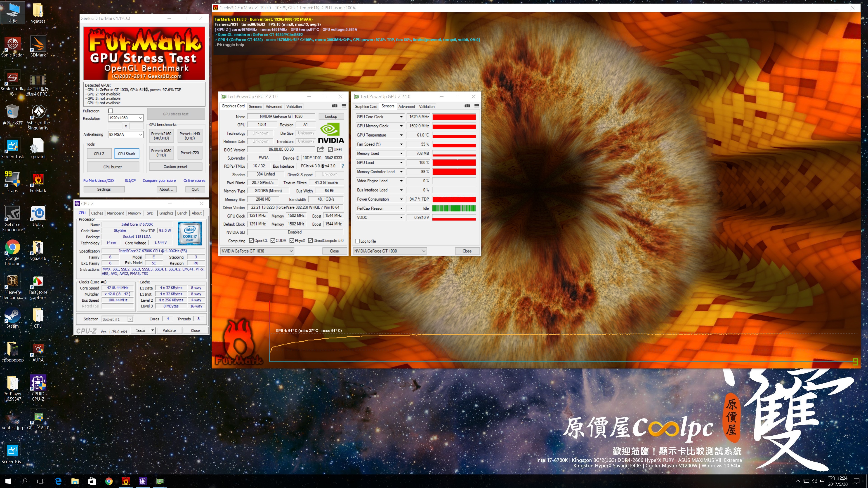Click camera icon in GPU-Z Sensors window
Viewport: 868px width, 488px height.
467,106
